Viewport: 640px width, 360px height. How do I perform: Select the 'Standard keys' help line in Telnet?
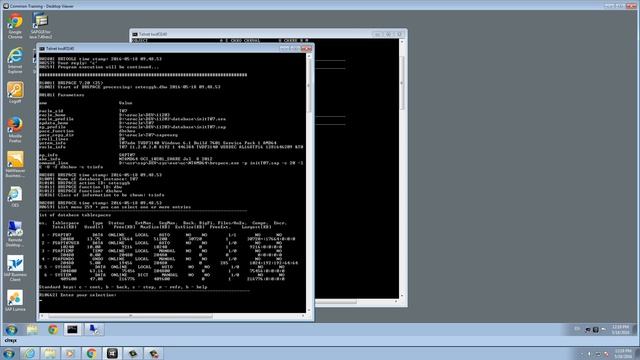tap(123, 287)
